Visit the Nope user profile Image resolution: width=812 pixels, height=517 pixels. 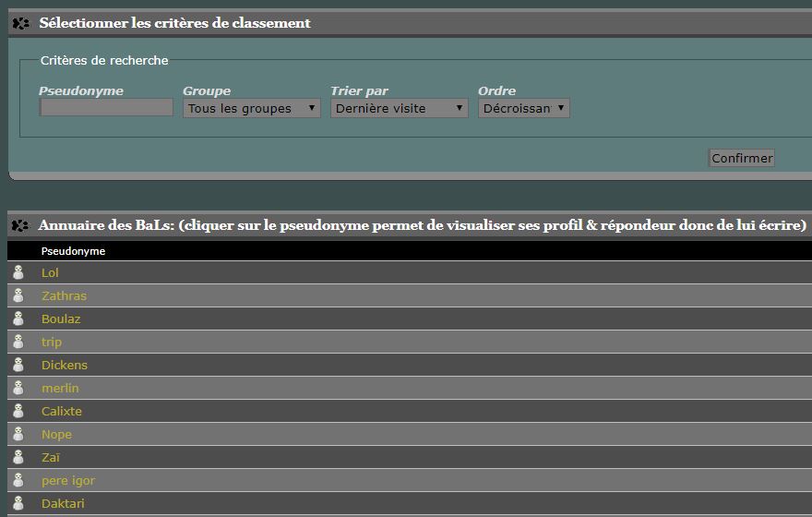click(x=56, y=434)
